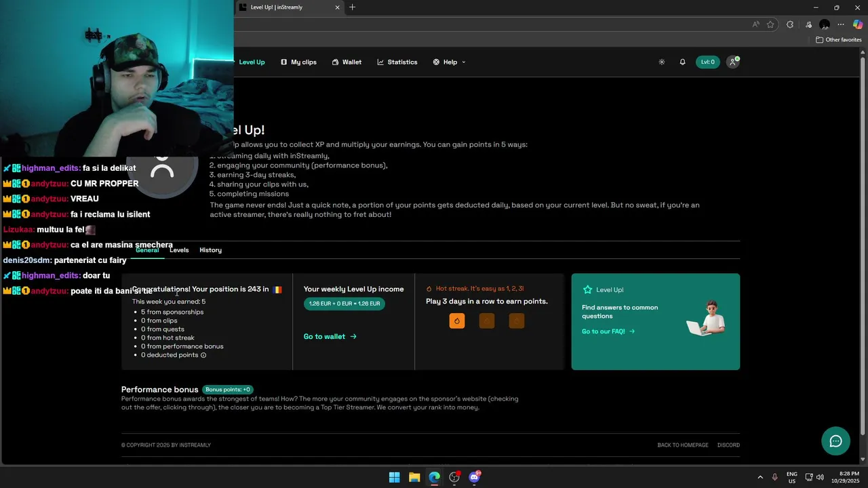Open the Copilot sidebar icon

pyautogui.click(x=858, y=24)
